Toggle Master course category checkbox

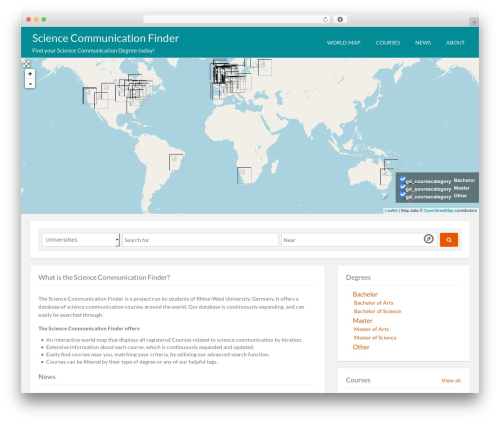click(403, 187)
